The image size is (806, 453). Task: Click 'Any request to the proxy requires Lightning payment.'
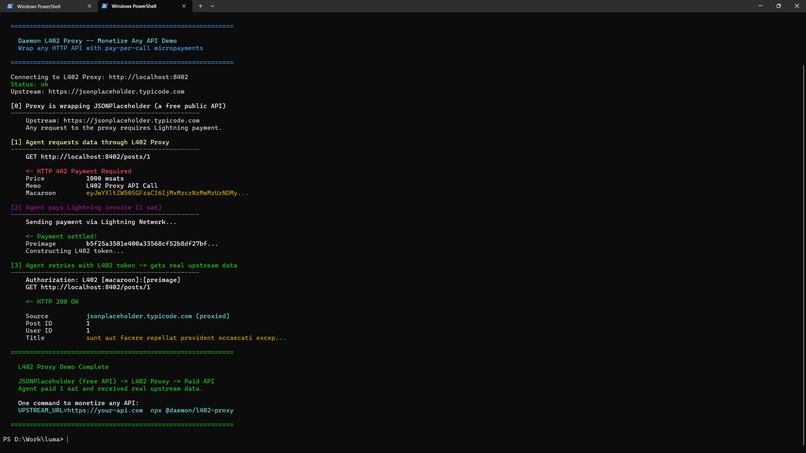pyautogui.click(x=124, y=128)
